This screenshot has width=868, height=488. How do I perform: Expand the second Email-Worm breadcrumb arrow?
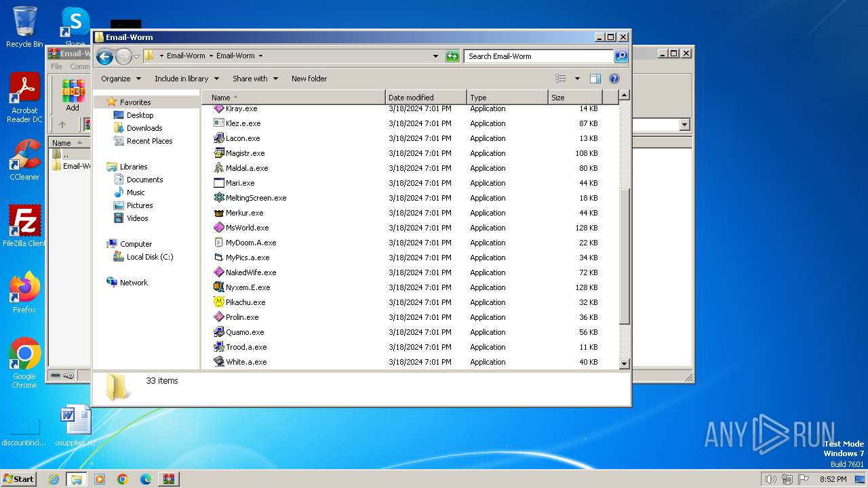260,56
